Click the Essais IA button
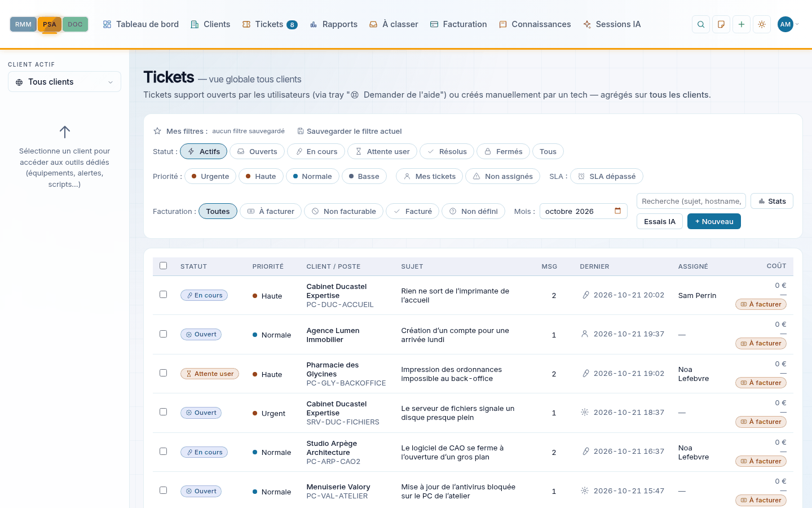 660,221
